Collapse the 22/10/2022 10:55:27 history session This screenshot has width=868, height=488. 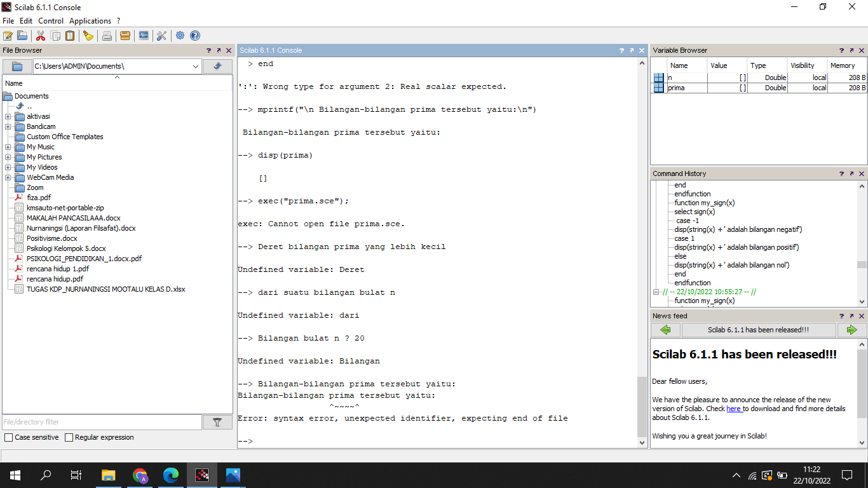[x=657, y=292]
